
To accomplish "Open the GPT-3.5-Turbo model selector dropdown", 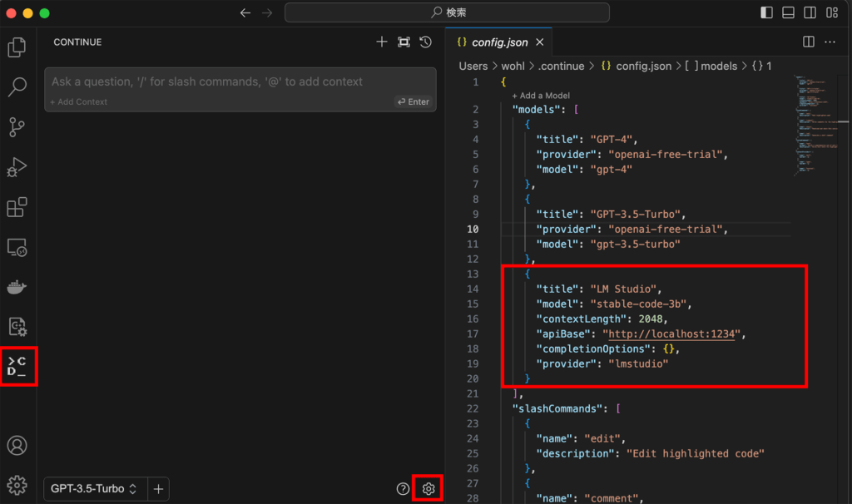I will (94, 489).
